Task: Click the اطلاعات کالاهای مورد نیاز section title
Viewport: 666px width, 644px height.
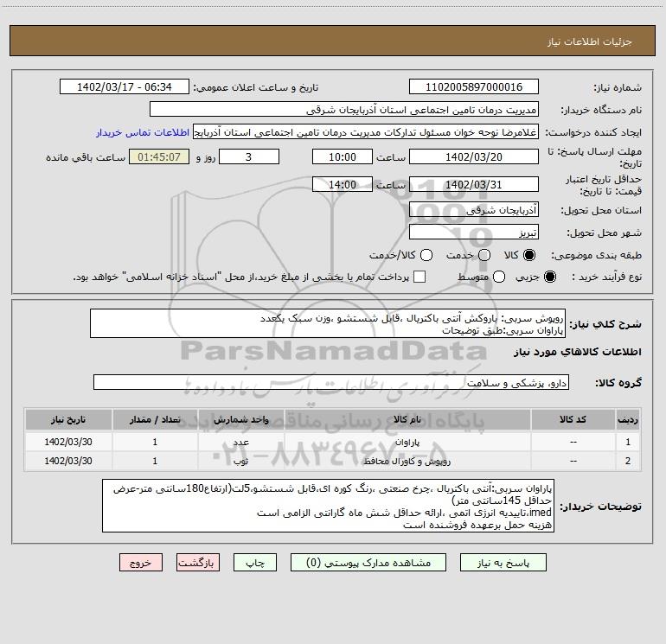Action: click(577, 352)
